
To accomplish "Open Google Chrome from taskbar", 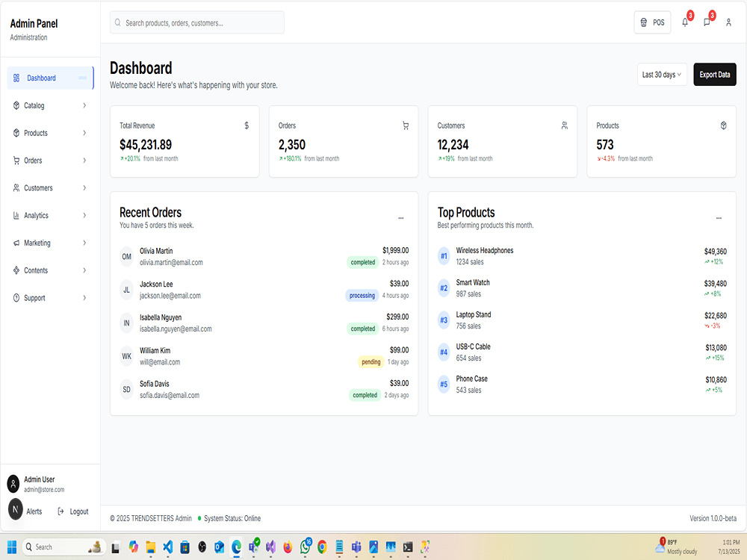I will point(322,547).
